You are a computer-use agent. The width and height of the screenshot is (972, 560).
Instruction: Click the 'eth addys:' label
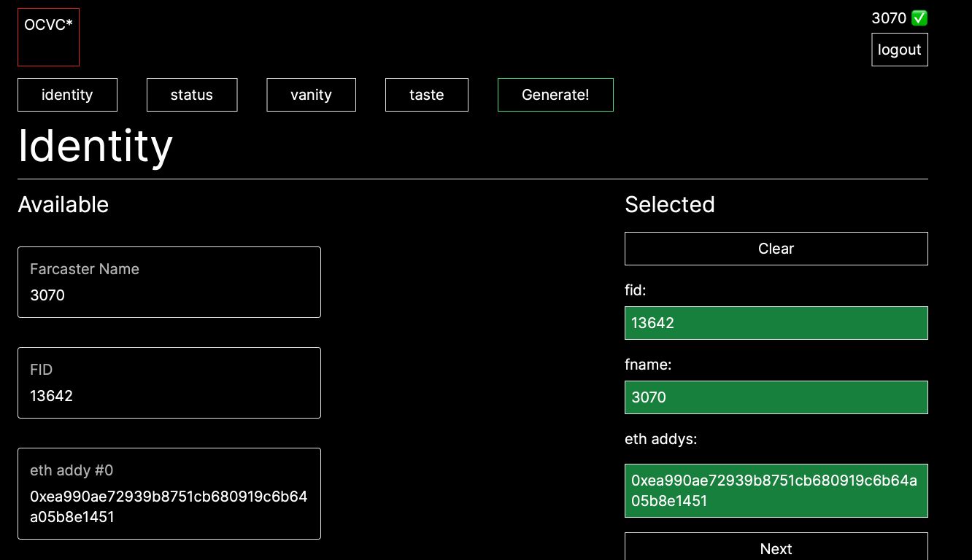[661, 439]
